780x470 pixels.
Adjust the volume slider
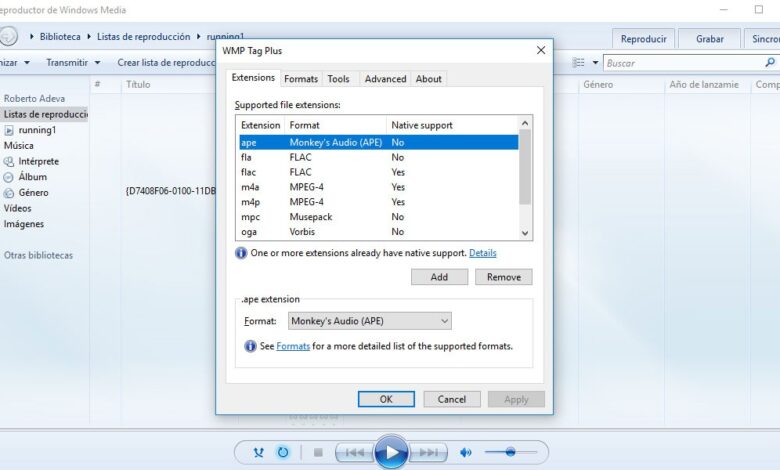pos(510,452)
